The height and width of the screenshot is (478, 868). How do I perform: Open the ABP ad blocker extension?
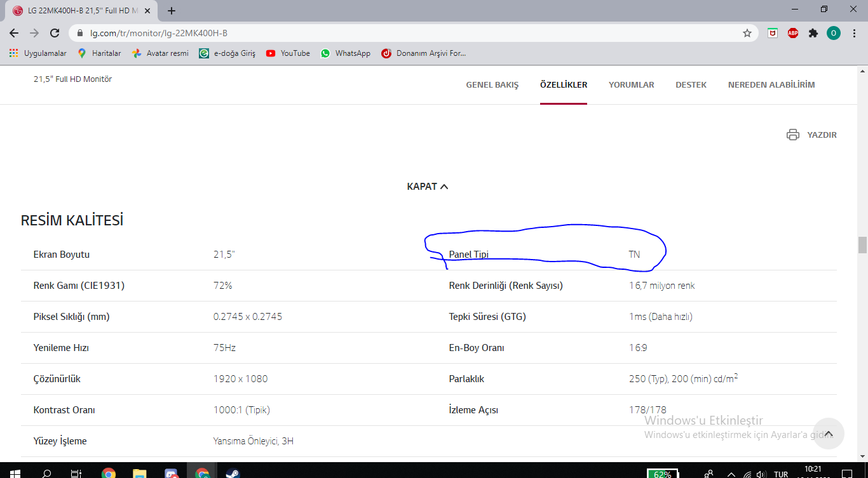tap(793, 33)
